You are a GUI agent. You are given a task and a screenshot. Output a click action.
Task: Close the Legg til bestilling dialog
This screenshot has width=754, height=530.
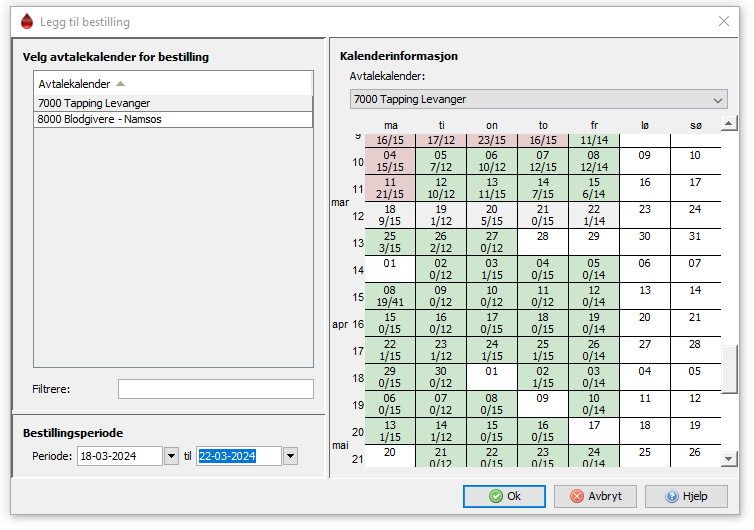(724, 21)
